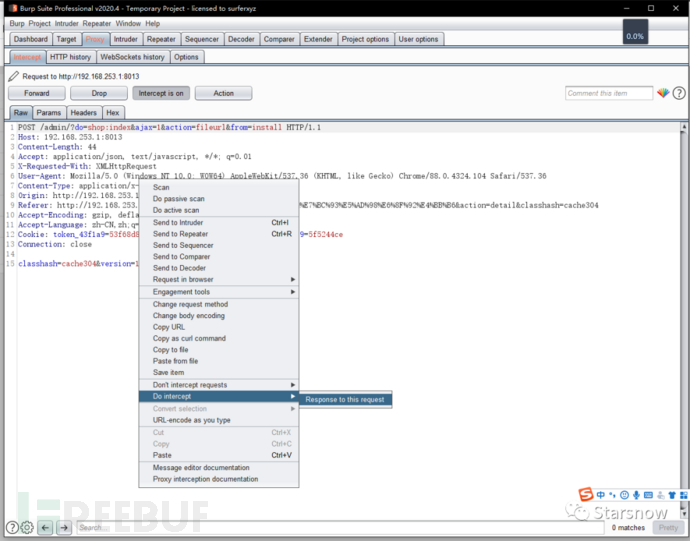
Task: Switch to the Comparer tab
Action: pos(279,39)
